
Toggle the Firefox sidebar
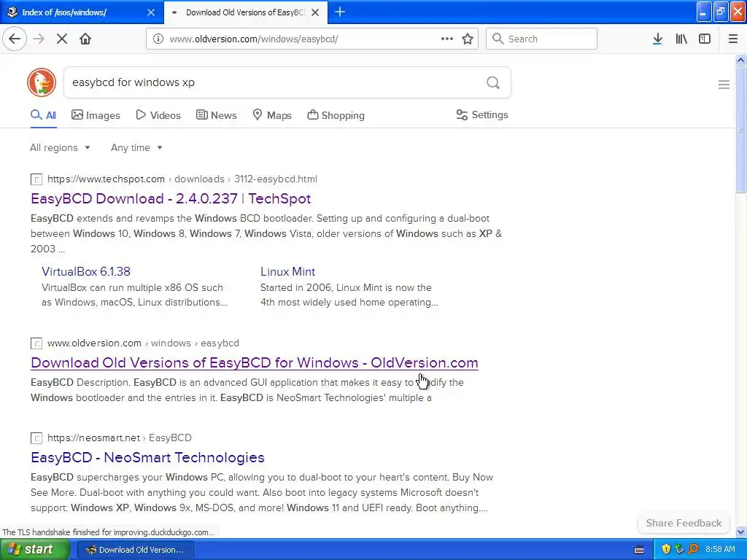tap(705, 39)
